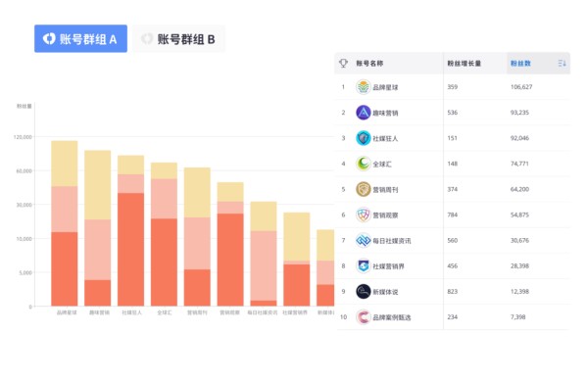Click the 粉丝增长量 column header

point(464,64)
